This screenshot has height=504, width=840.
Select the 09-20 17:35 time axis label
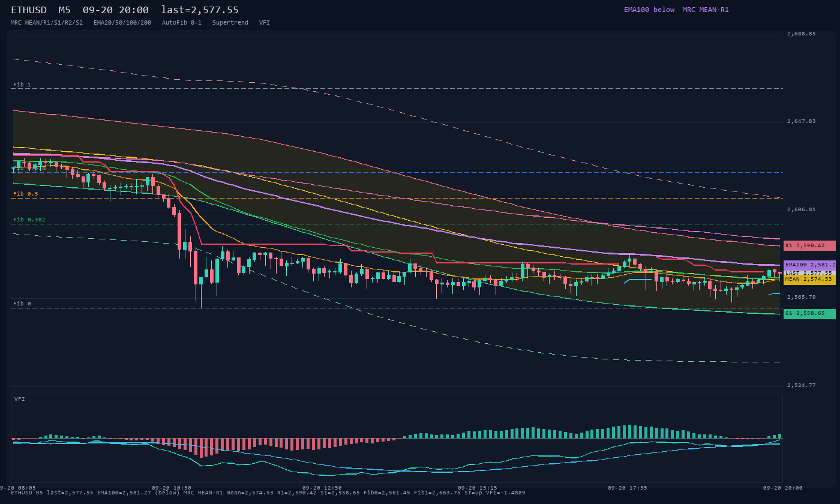click(x=628, y=488)
